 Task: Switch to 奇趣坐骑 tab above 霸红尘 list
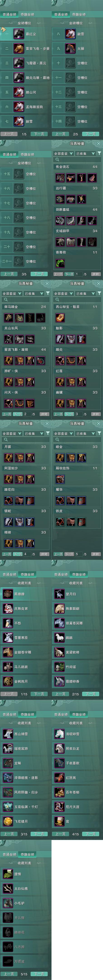coord(27,15)
